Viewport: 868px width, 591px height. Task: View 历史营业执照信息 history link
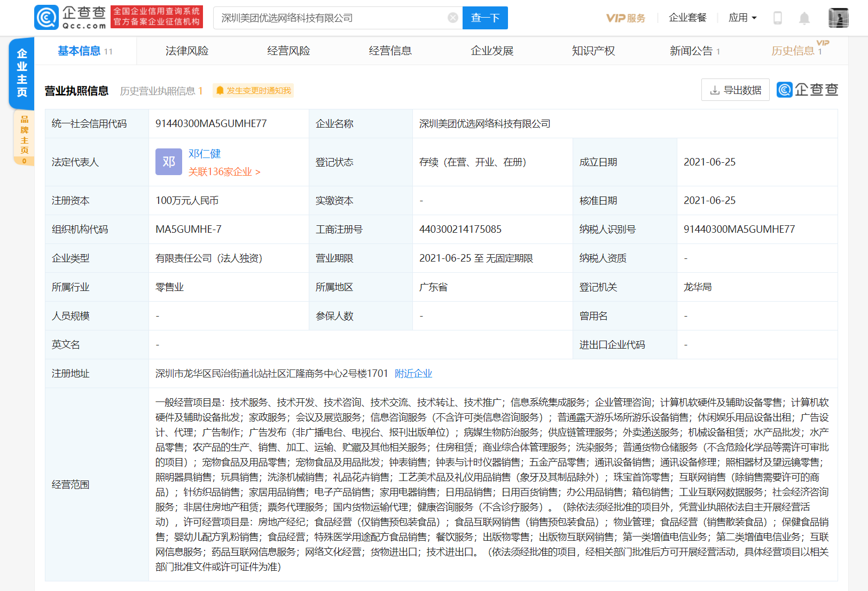tap(161, 91)
